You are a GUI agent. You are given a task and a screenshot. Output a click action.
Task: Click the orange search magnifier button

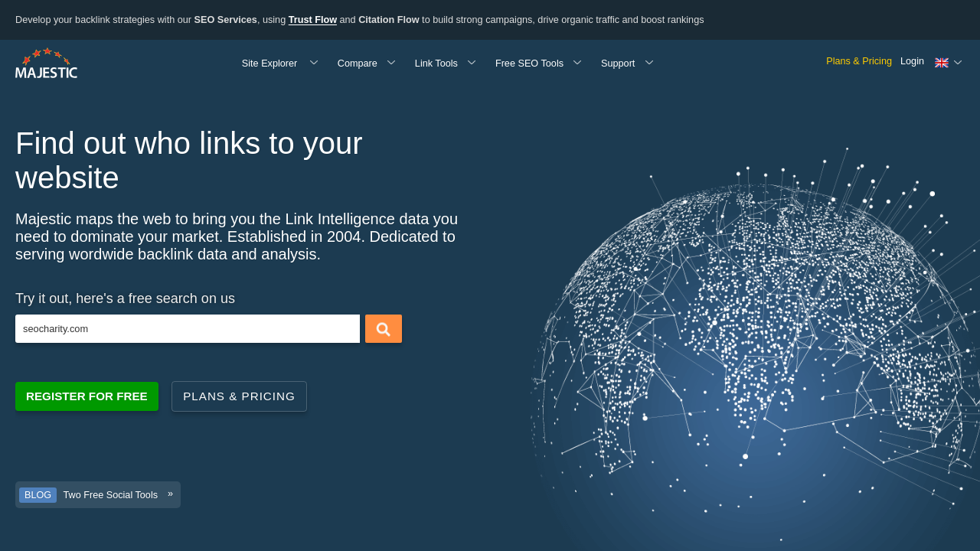pyautogui.click(x=384, y=329)
